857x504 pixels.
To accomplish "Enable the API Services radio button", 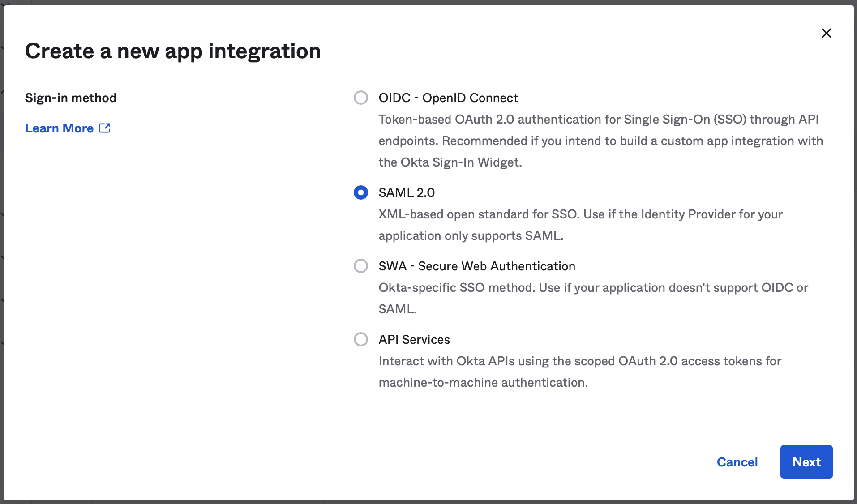I will (360, 339).
